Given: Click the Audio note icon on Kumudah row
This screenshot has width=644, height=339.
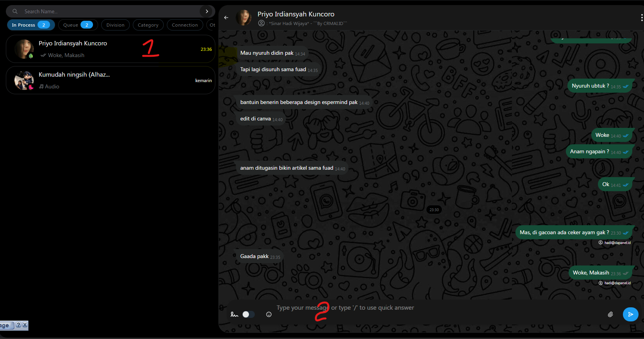Looking at the screenshot, I should point(41,86).
